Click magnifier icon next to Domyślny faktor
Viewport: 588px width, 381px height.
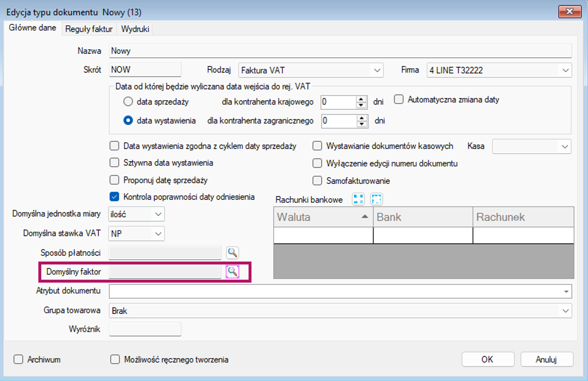tap(232, 272)
